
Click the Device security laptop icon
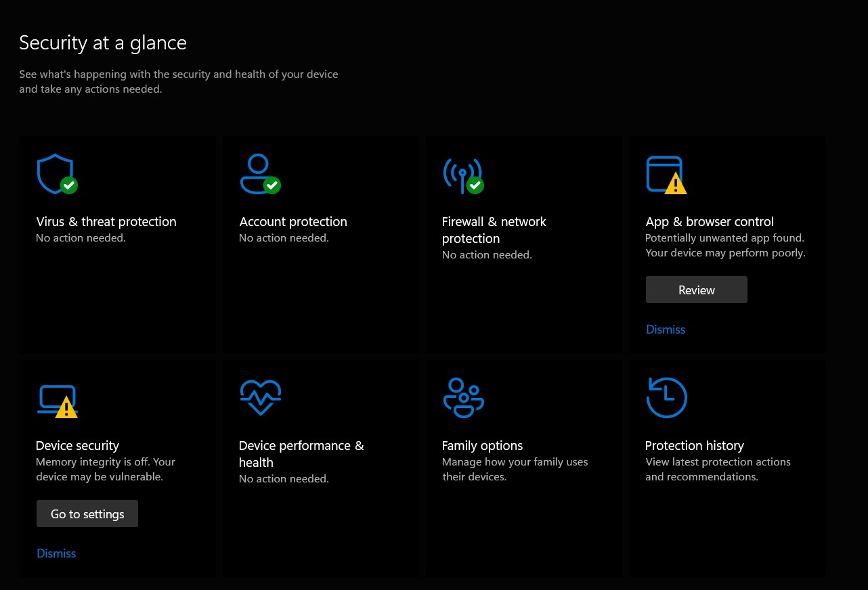pyautogui.click(x=56, y=401)
